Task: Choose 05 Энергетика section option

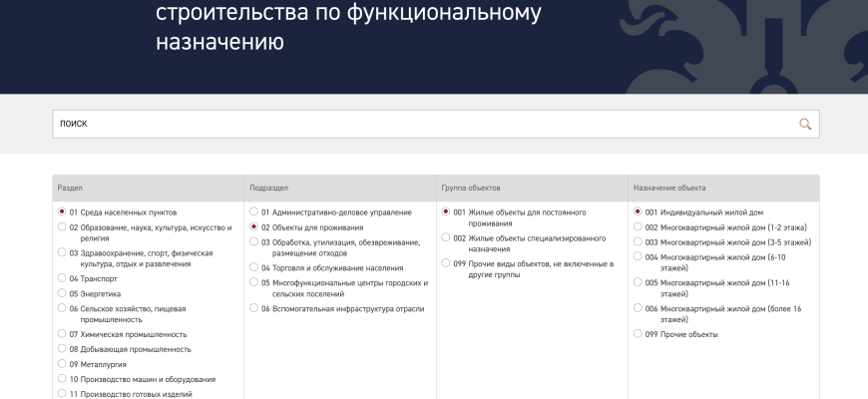Action: pos(63,293)
